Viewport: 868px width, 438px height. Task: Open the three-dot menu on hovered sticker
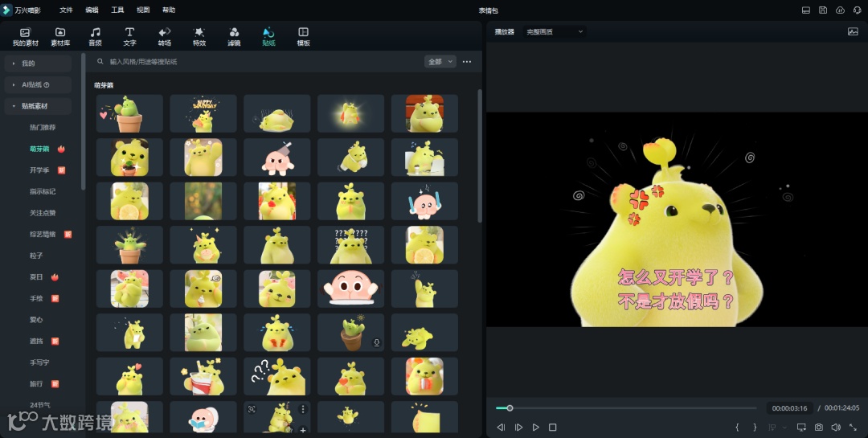pos(303,409)
